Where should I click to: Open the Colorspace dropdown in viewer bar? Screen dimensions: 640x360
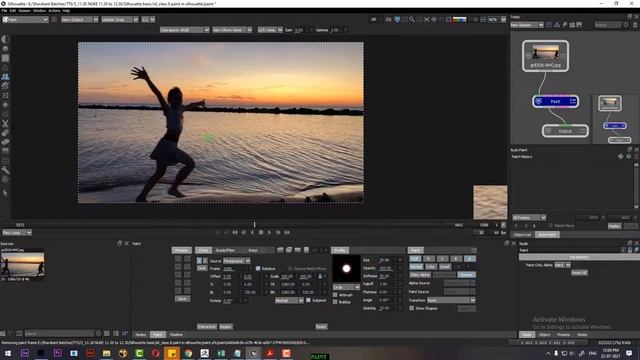pos(184,30)
